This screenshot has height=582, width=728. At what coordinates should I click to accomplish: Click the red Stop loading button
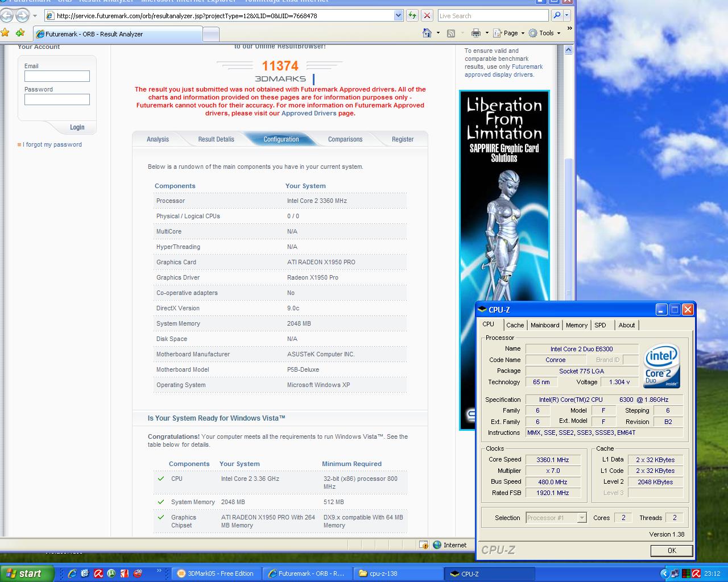click(x=427, y=15)
